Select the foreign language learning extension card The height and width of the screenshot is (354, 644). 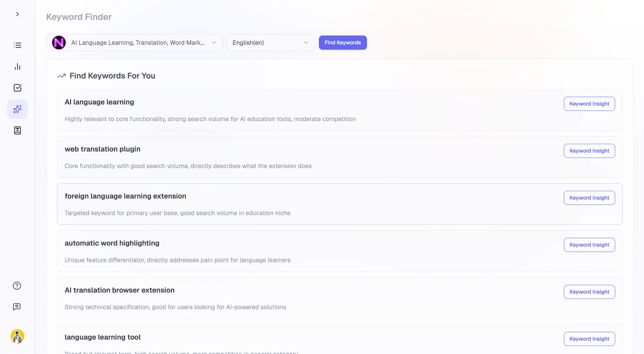pyautogui.click(x=300, y=204)
